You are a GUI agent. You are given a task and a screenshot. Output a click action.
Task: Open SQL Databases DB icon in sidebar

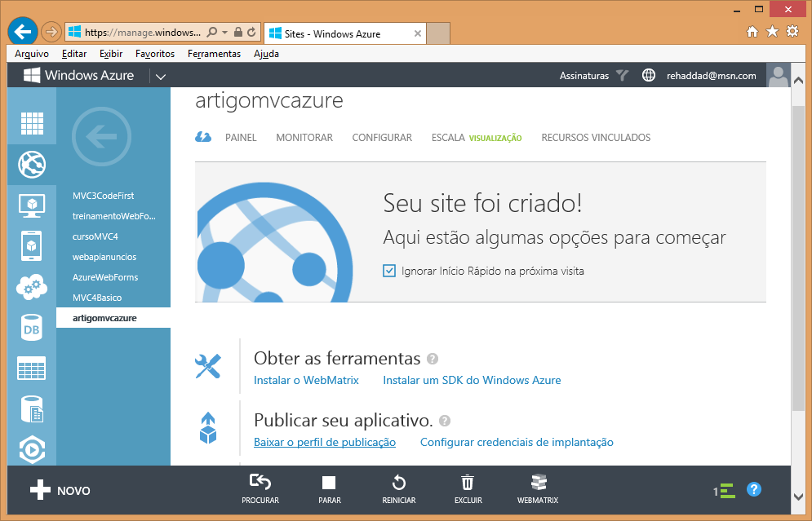(x=32, y=328)
